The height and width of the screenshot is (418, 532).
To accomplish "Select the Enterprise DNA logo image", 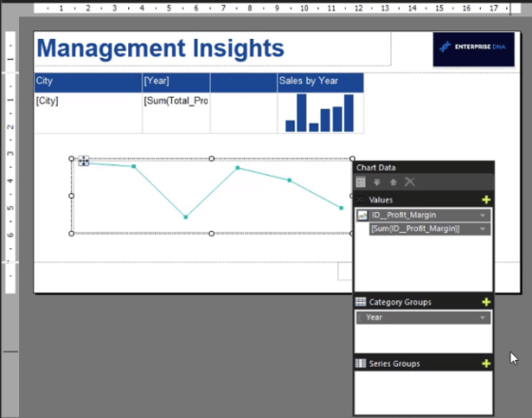I will tap(474, 49).
